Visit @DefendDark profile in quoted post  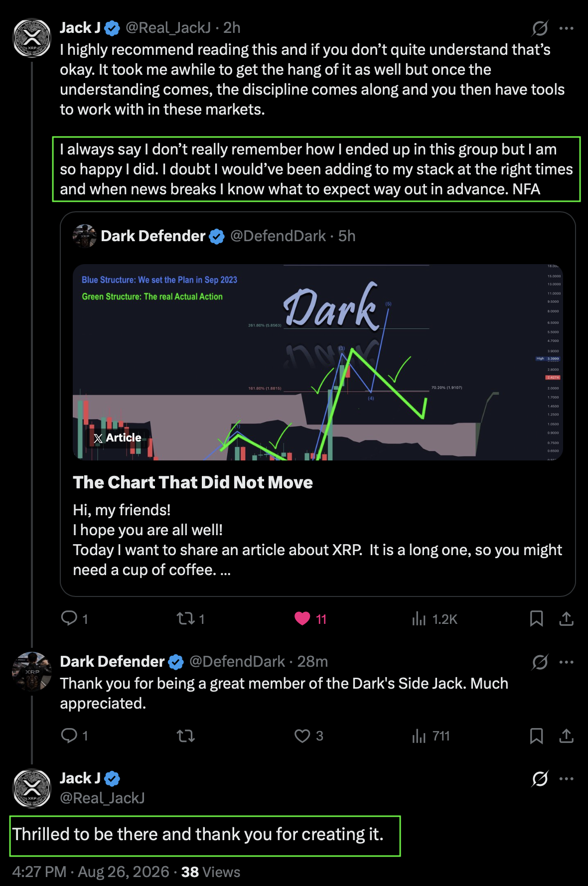click(x=278, y=236)
